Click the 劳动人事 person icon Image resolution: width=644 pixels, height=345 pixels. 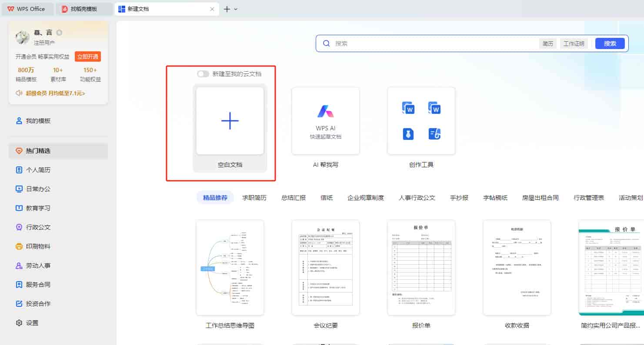pyautogui.click(x=19, y=265)
